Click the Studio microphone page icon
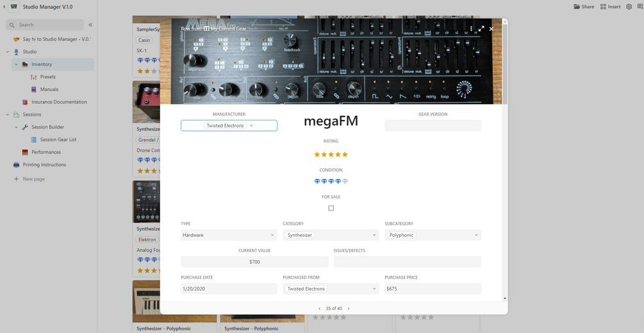This screenshot has height=333, width=644. [17, 52]
